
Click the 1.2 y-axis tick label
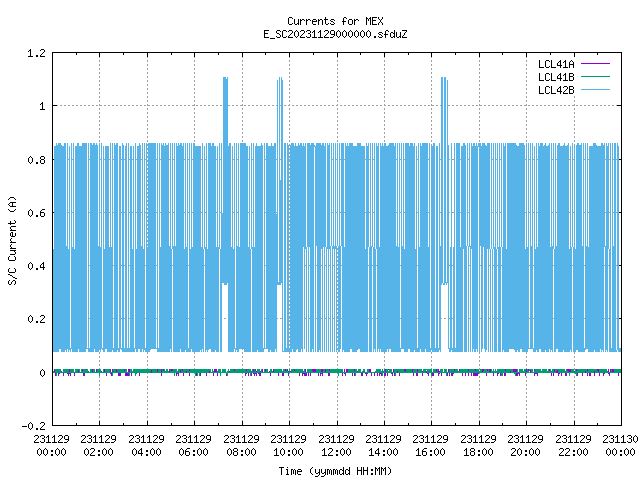tap(36, 53)
